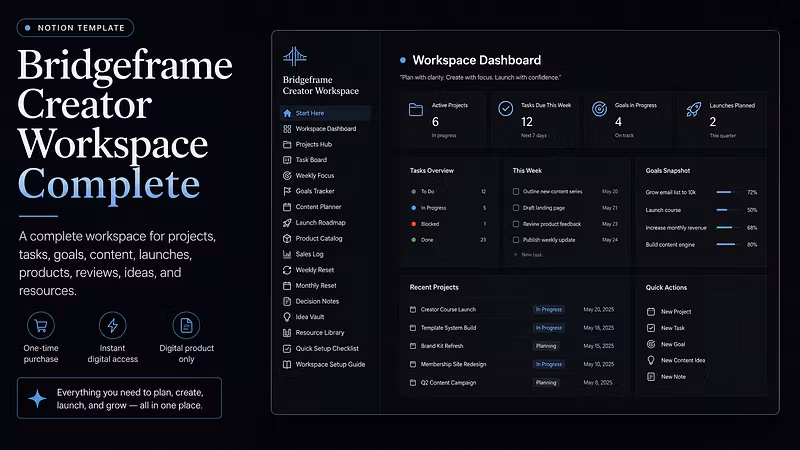
Task: Click the Active Projects folder icon
Action: point(416,109)
